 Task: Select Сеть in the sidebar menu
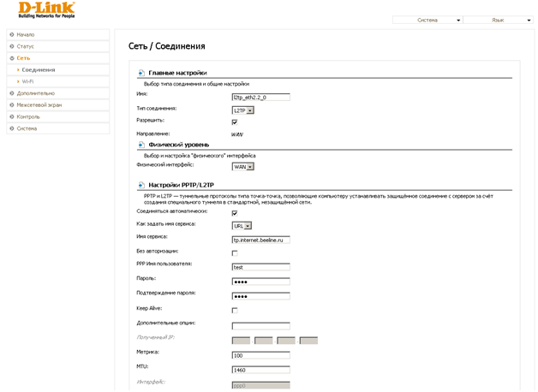tap(58, 58)
